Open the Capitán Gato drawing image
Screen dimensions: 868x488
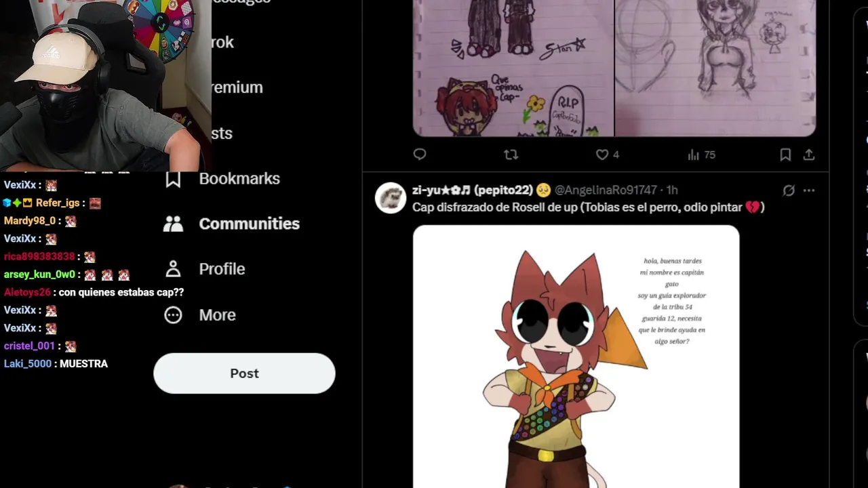[x=576, y=357]
